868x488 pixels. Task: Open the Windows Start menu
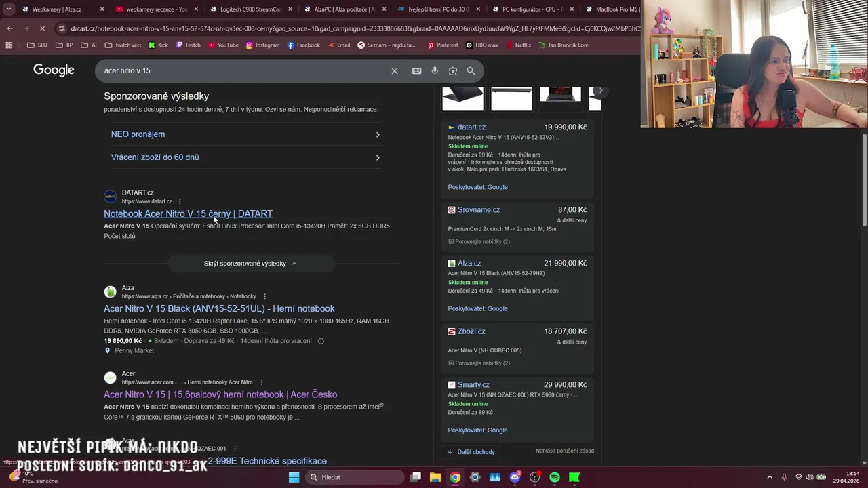[294, 477]
